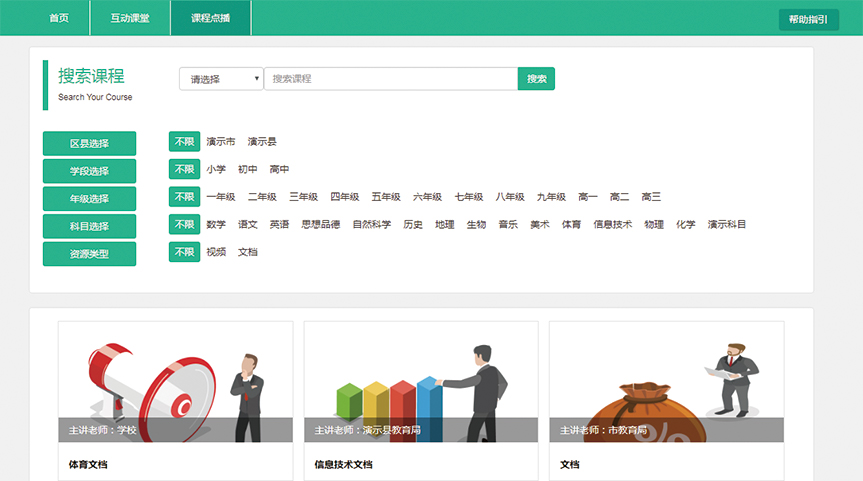This screenshot has width=863, height=481.
Task: Open the bar chart course thumbnail
Action: (421, 382)
